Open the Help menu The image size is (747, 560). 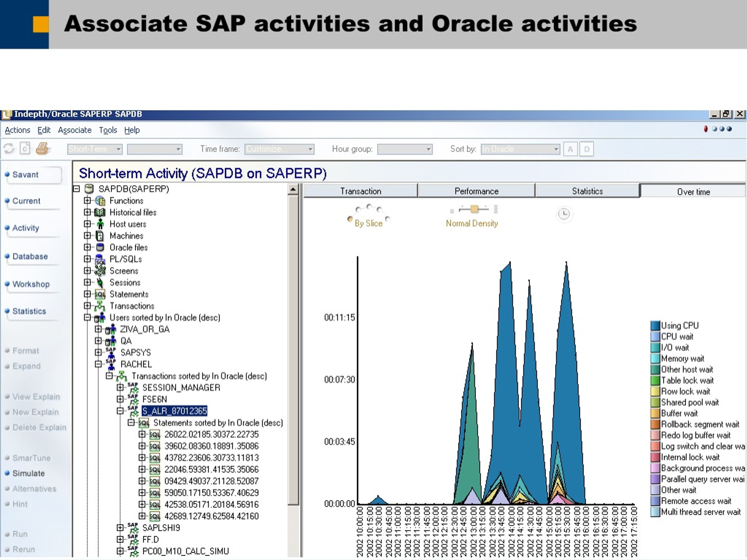(x=132, y=130)
